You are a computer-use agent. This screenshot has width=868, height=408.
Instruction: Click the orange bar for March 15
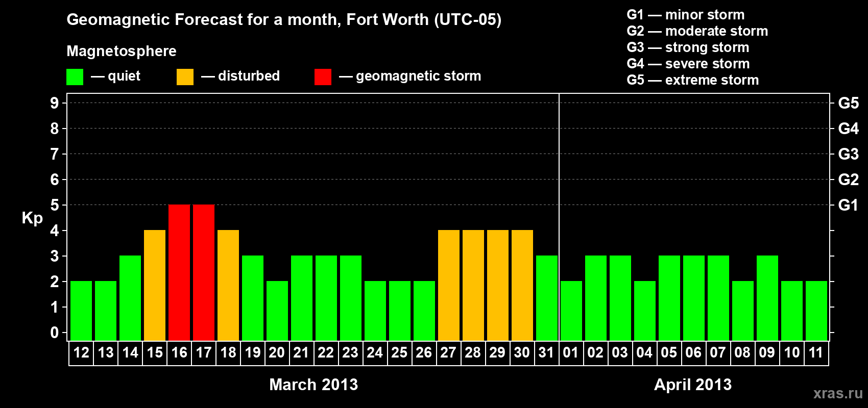click(155, 285)
